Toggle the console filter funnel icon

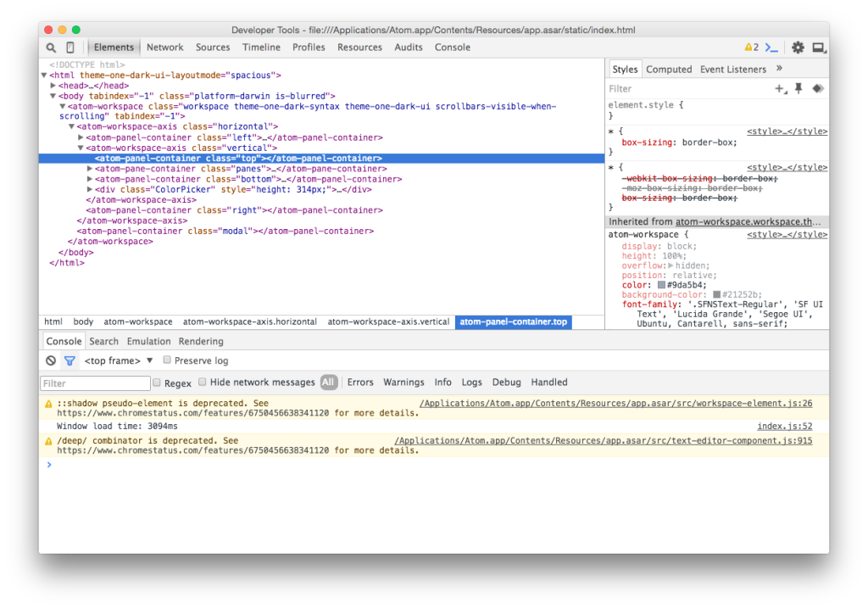coord(70,360)
